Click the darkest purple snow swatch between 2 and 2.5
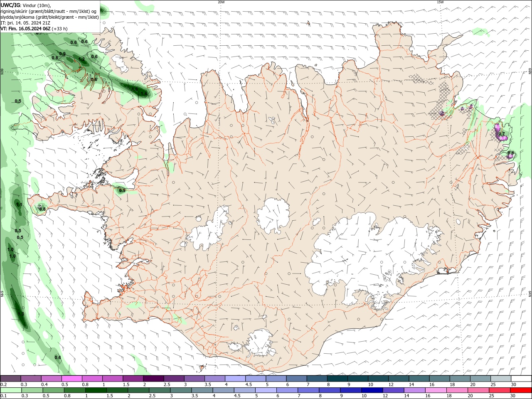 click(x=153, y=379)
